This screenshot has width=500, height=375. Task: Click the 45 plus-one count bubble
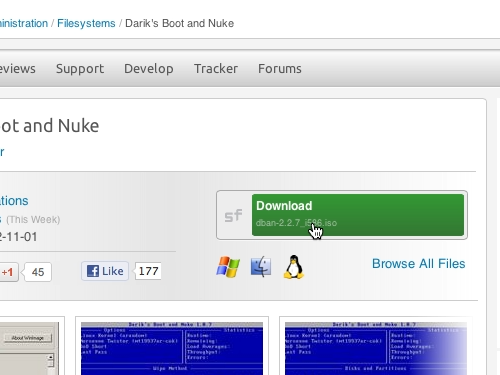pyautogui.click(x=38, y=272)
